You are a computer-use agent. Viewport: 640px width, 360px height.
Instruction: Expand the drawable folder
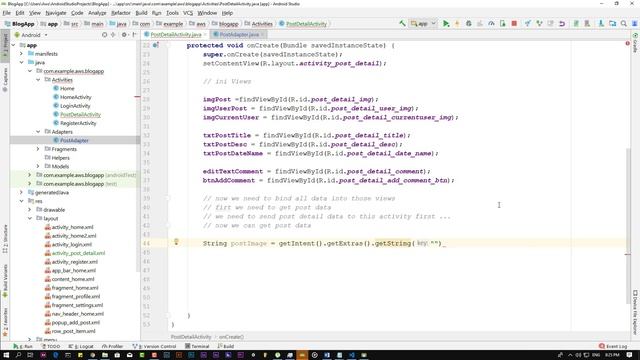[30, 210]
